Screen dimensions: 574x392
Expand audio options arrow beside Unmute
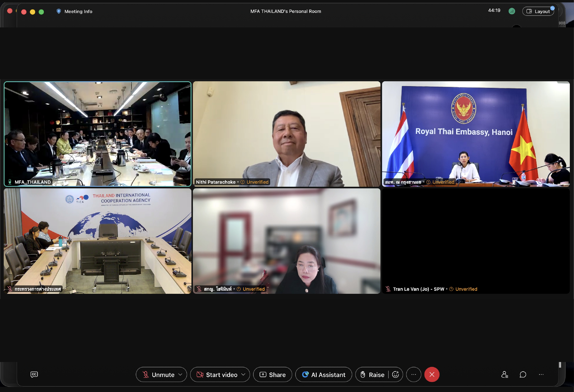180,374
